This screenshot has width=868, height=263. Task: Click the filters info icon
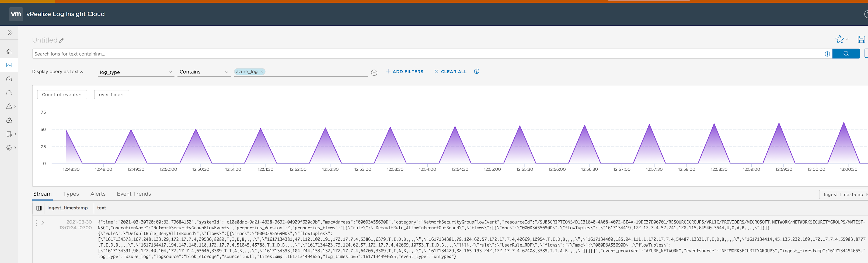click(476, 71)
